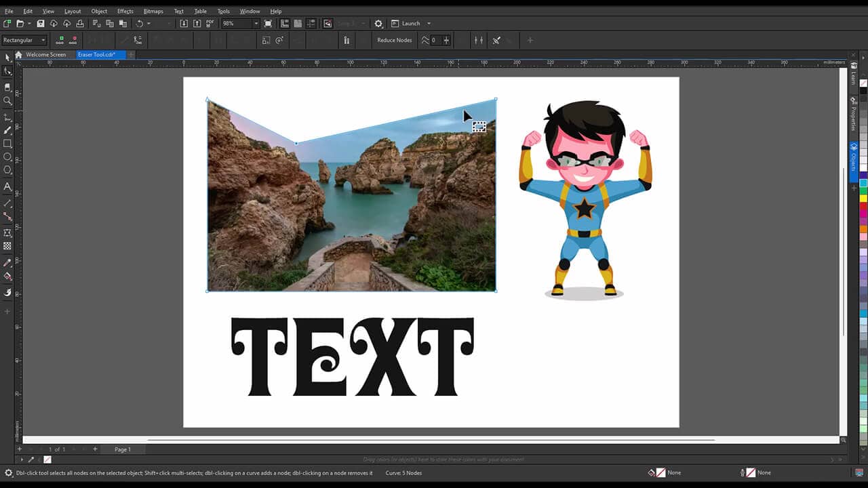Viewport: 868px width, 488px height.
Task: Select the Parallel Dimension line tool
Action: coord(7,203)
